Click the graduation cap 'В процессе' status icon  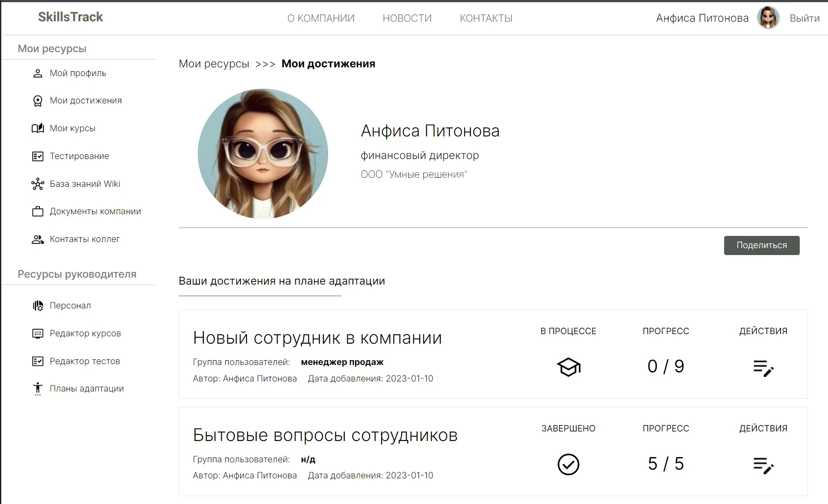[568, 366]
